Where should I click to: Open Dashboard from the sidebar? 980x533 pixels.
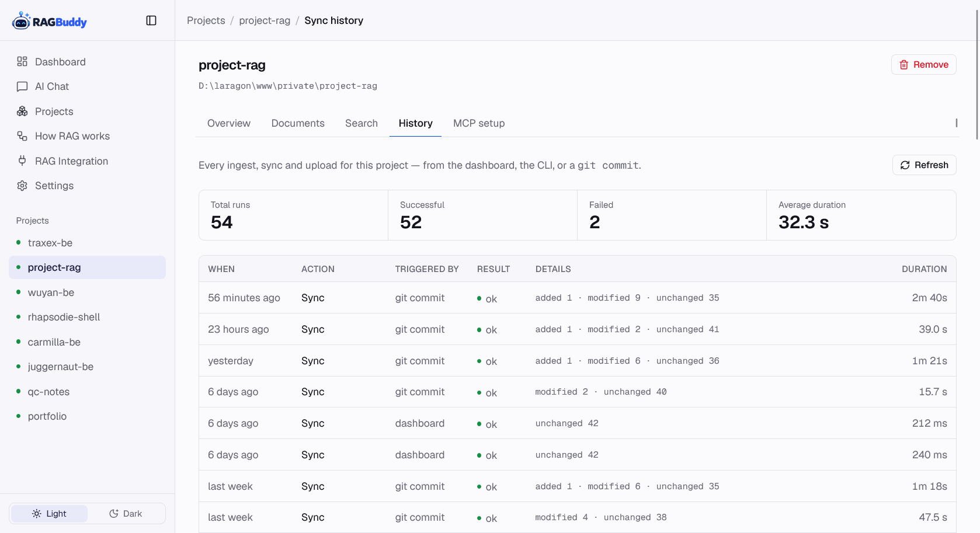coord(88,62)
